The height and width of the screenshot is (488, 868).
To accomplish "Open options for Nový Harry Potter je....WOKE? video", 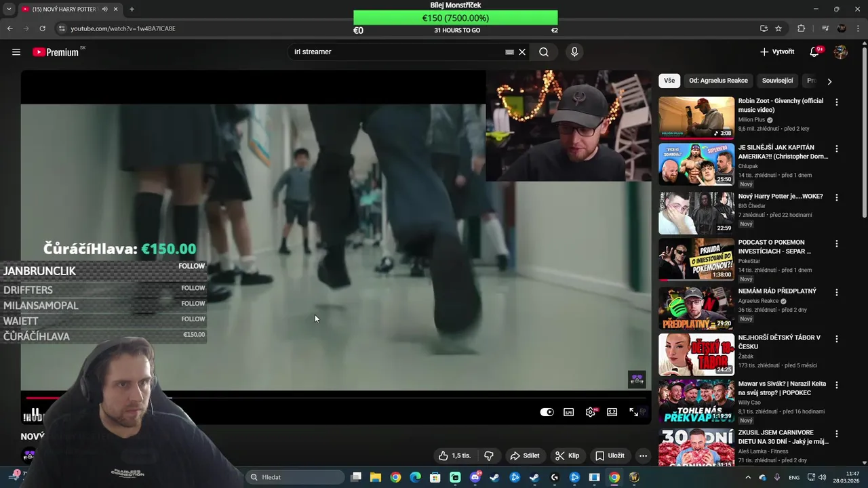I will click(x=836, y=197).
